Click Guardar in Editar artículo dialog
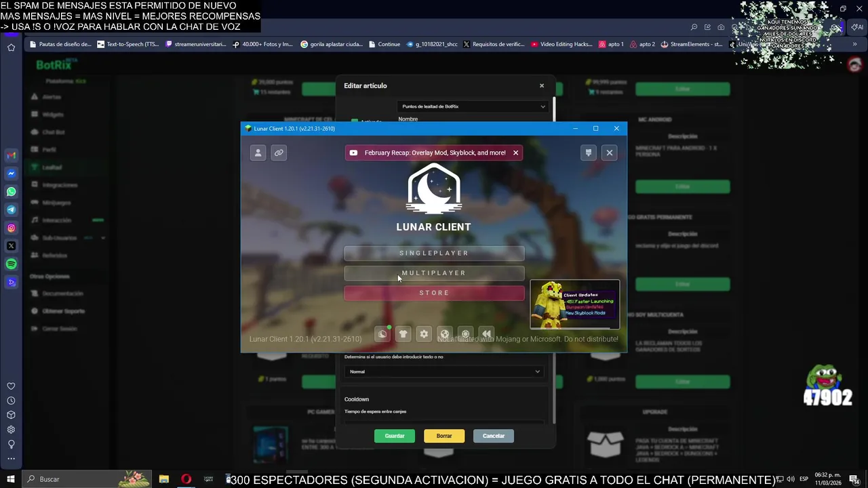Viewport: 868px width, 488px height. [x=395, y=436]
